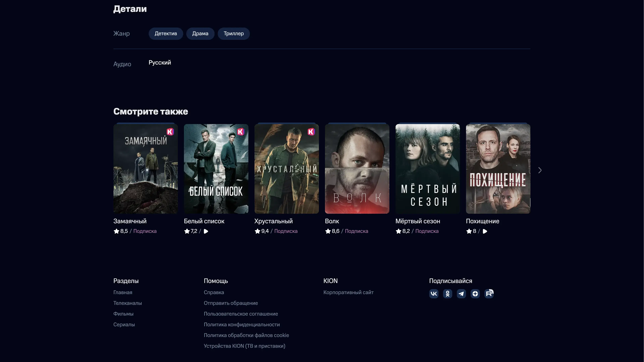Image resolution: width=644 pixels, height=362 pixels.
Task: Click the play icon under Похищение
Action: point(485,231)
